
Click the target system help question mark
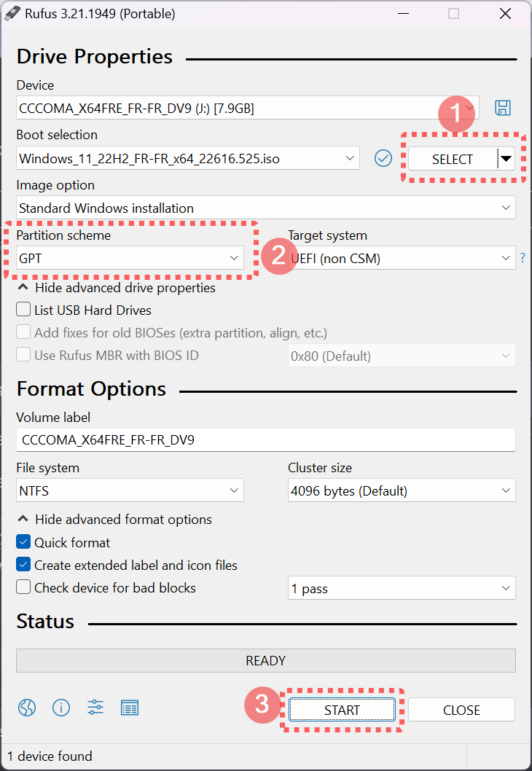click(523, 258)
